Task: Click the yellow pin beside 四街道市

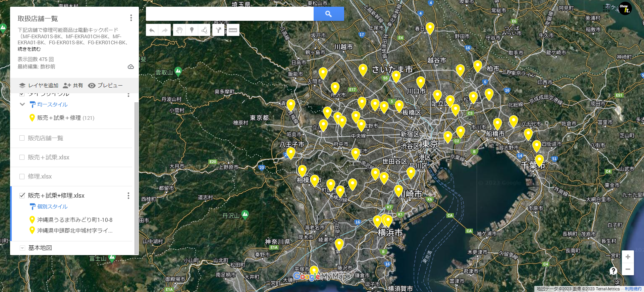Action: click(x=537, y=146)
